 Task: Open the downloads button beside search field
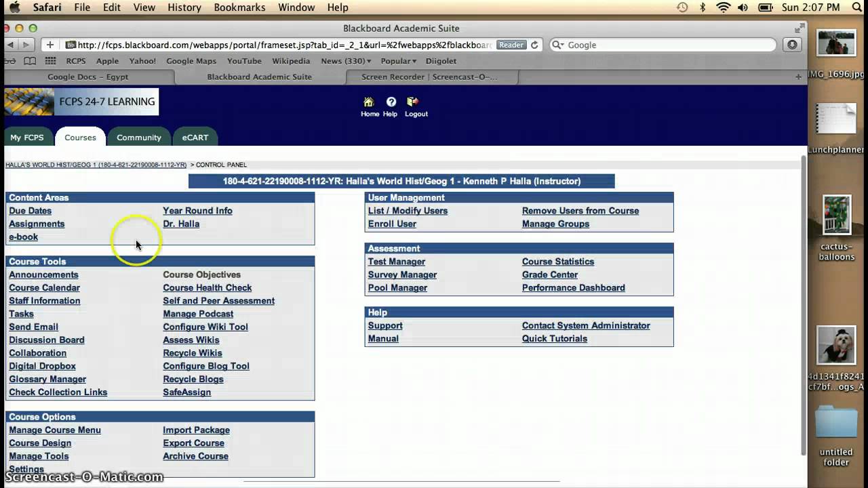[792, 45]
